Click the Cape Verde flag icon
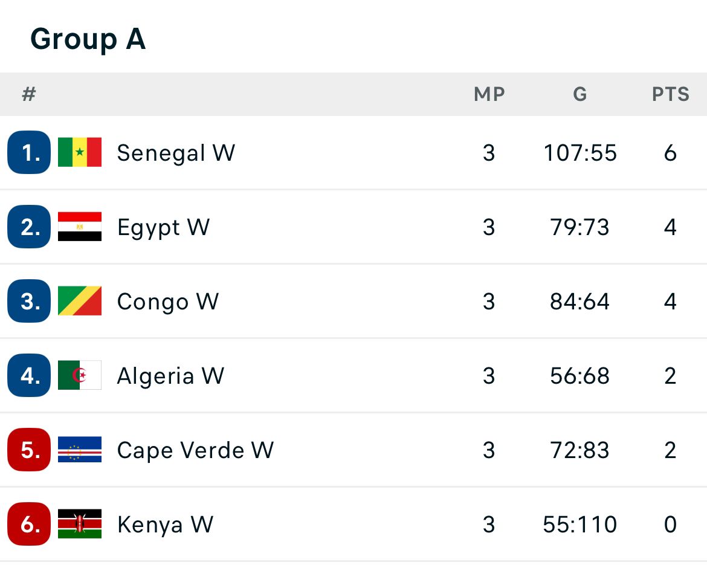Screen dimensions: 707x588 point(80,450)
